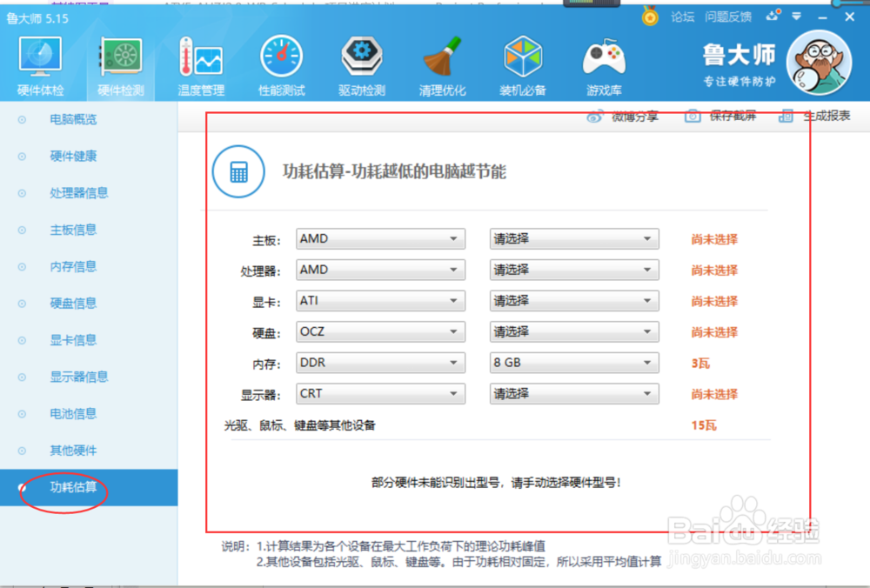Image resolution: width=870 pixels, height=588 pixels.
Task: Click 生成报表 generate report label
Action: pyautogui.click(x=826, y=116)
